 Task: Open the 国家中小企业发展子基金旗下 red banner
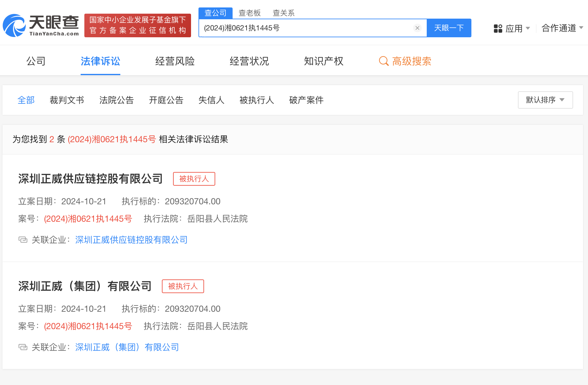point(138,25)
